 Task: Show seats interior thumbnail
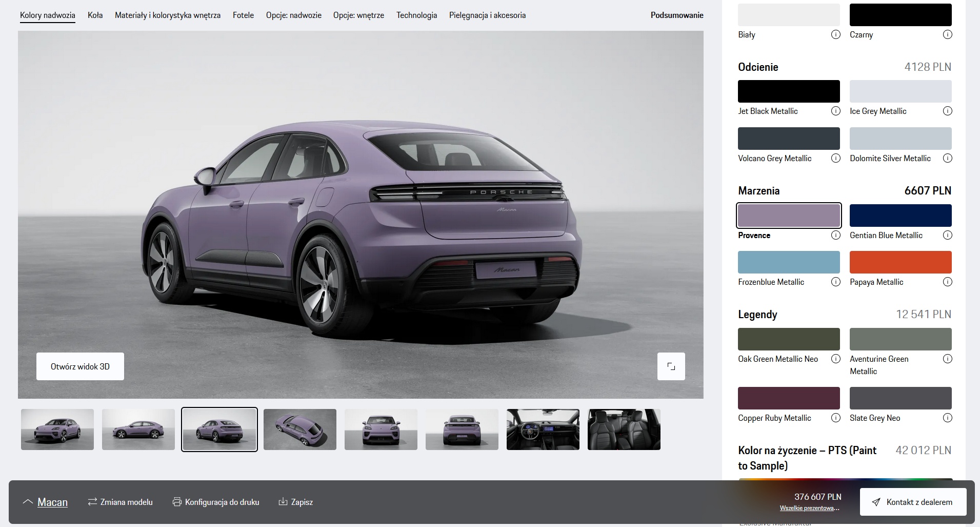pos(624,430)
